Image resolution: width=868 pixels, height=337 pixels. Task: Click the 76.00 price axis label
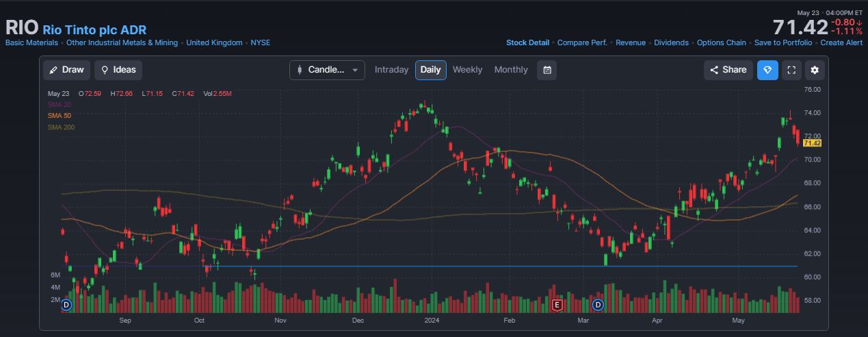[x=813, y=90]
